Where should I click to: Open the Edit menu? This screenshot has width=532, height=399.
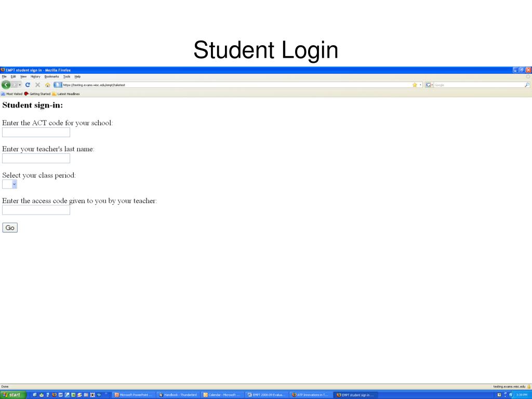pyautogui.click(x=13, y=77)
